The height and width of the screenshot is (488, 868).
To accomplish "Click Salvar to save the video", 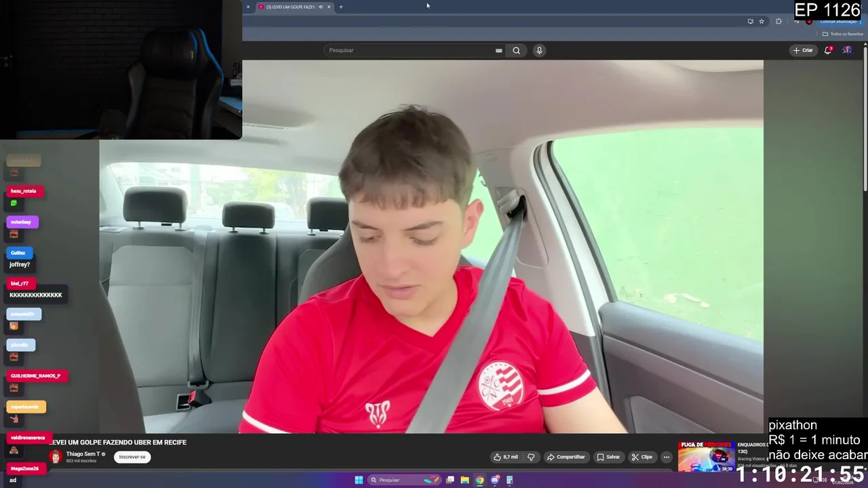I will [x=608, y=457].
